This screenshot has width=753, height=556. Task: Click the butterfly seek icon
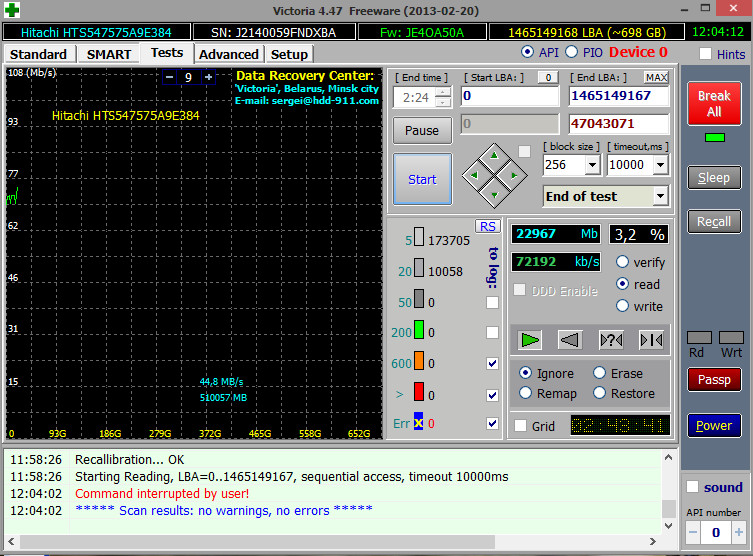pyautogui.click(x=651, y=340)
